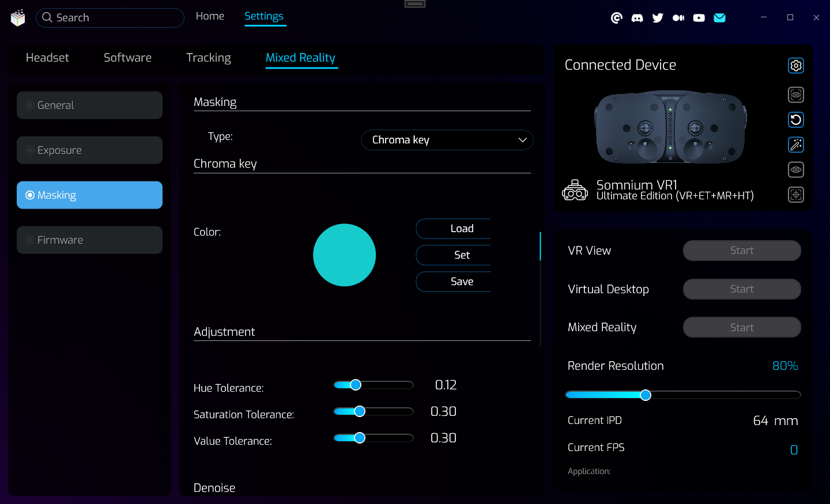This screenshot has width=830, height=504.
Task: Click the Current IPD 64 mm value
Action: tap(775, 420)
